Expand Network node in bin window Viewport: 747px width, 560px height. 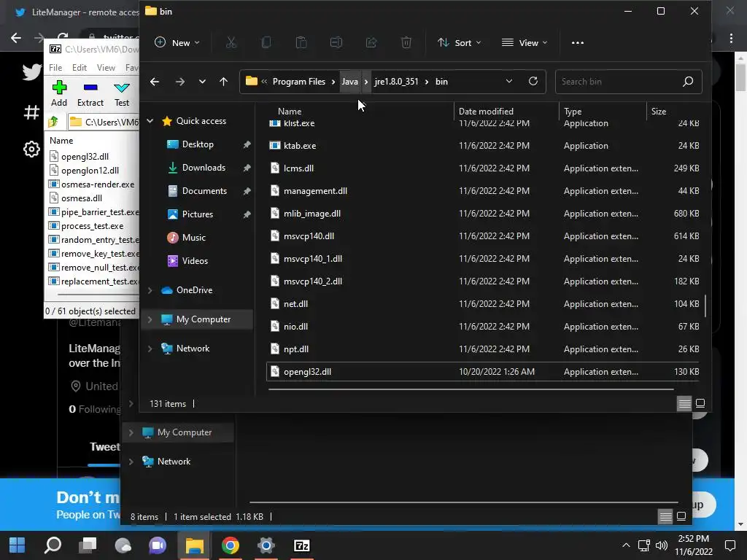pos(150,349)
